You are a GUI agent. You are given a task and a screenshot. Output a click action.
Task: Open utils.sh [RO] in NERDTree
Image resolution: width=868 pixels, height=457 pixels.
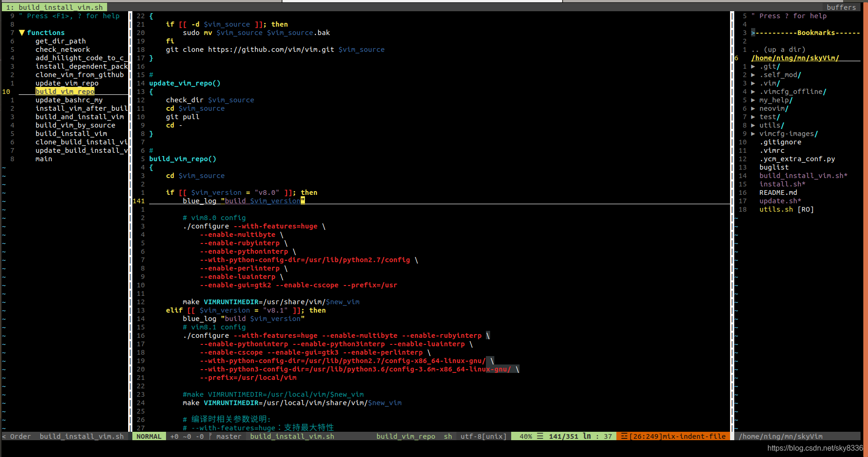(787, 209)
